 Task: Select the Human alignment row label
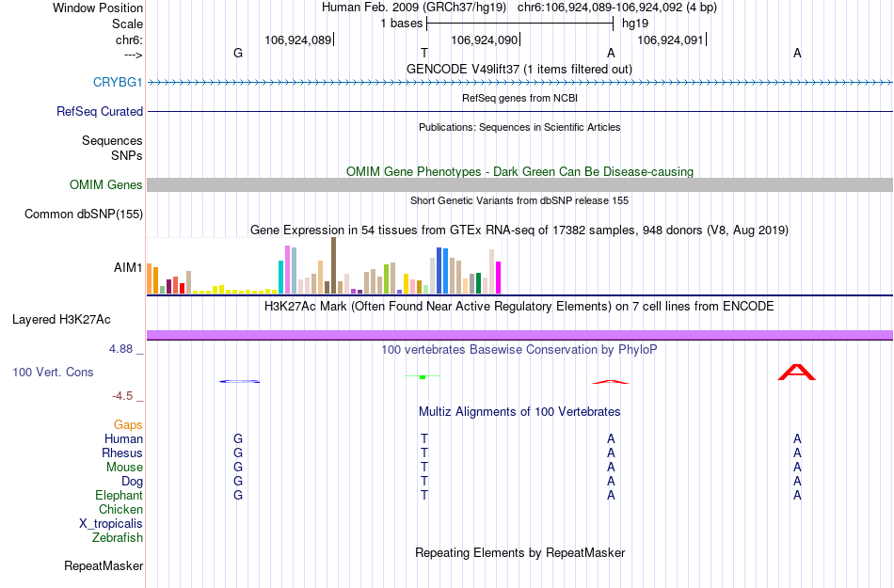click(123, 438)
